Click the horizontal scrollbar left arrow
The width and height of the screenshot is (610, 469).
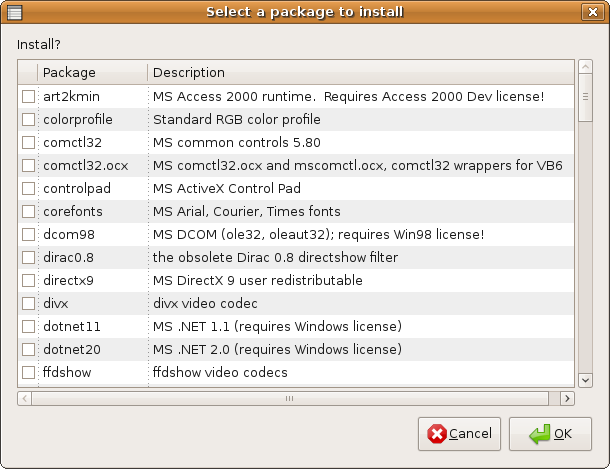pos(25,398)
